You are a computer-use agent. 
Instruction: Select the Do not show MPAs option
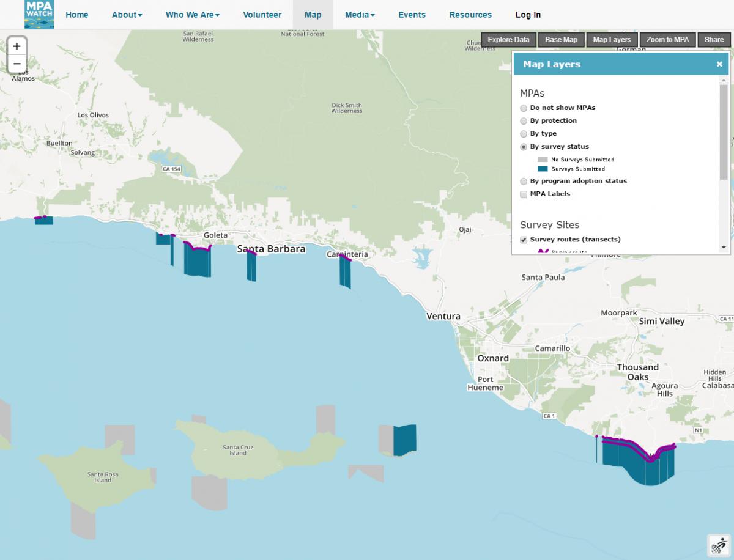(524, 108)
